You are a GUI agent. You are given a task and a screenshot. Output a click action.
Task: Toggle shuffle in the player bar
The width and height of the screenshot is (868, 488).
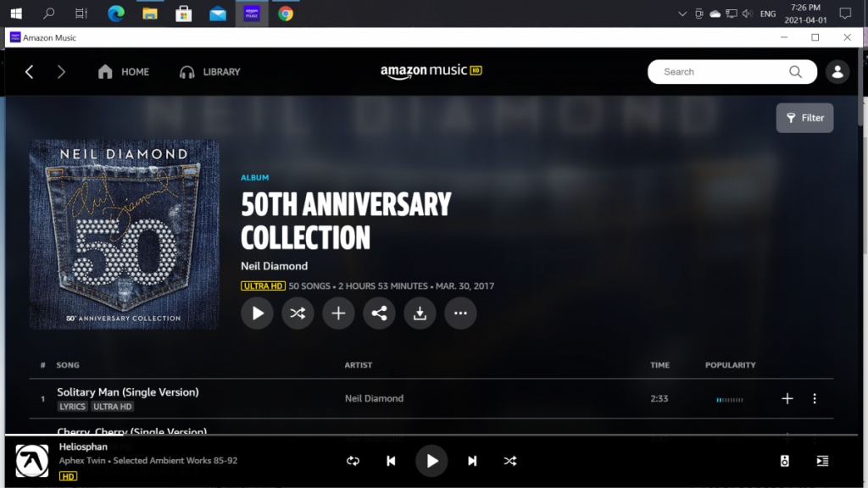(x=509, y=461)
